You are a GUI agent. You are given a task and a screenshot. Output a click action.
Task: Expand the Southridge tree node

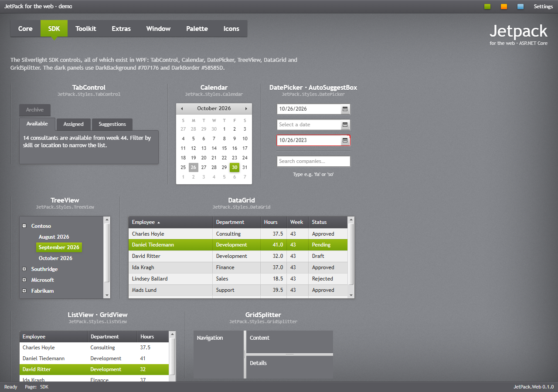24,269
